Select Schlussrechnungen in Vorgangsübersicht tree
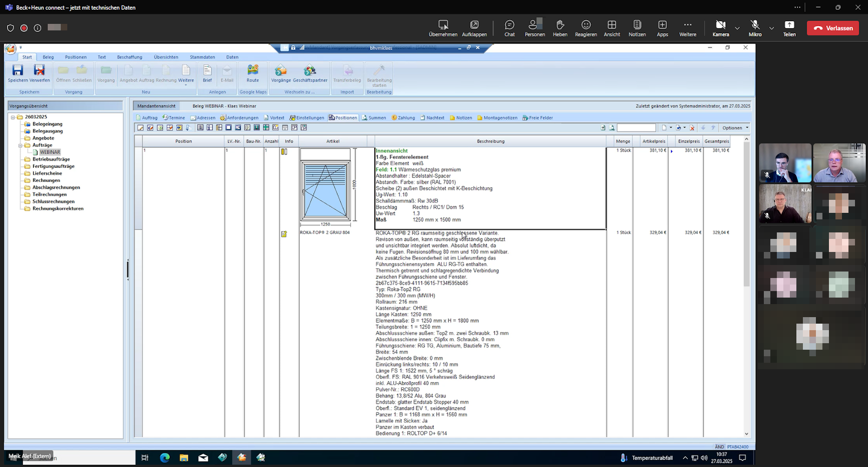The width and height of the screenshot is (868, 467). point(53,201)
